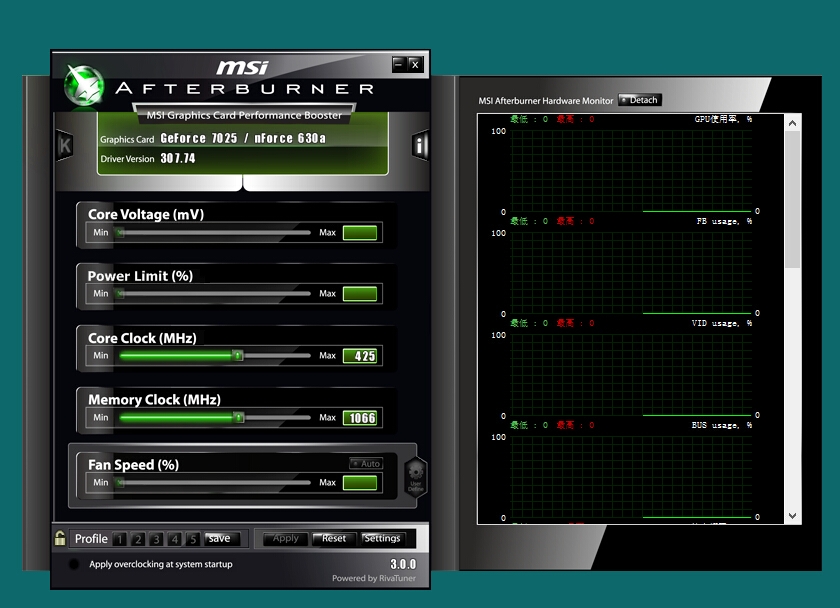This screenshot has height=608, width=840.
Task: Click the GPU usage graph
Action: tap(631, 171)
